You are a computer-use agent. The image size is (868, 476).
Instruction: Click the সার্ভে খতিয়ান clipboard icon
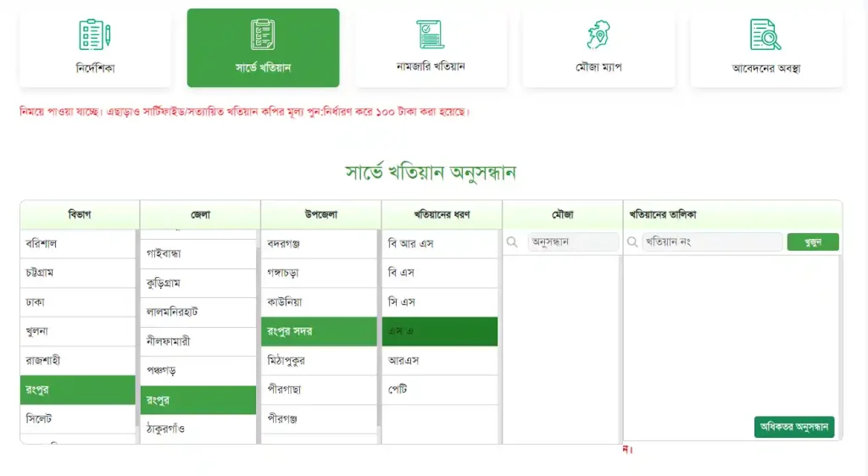click(263, 35)
